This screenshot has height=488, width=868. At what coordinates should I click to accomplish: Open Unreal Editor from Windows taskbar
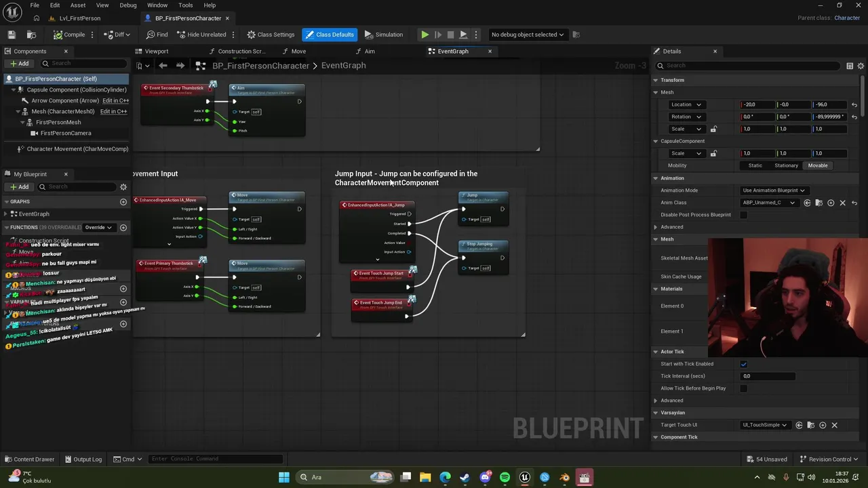click(525, 477)
